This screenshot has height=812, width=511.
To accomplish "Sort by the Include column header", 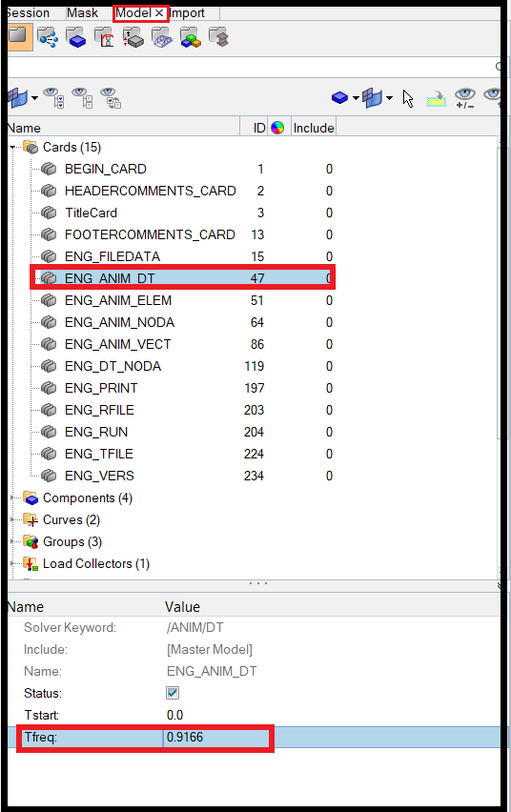I will pyautogui.click(x=314, y=128).
